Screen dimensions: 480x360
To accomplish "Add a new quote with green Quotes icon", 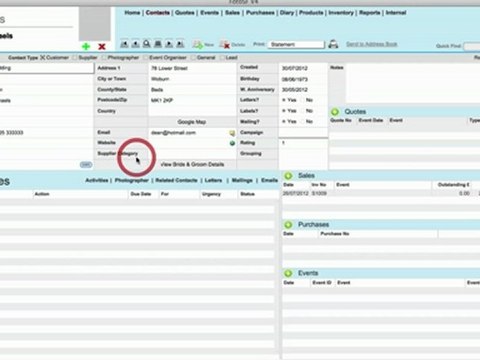I will coord(335,112).
